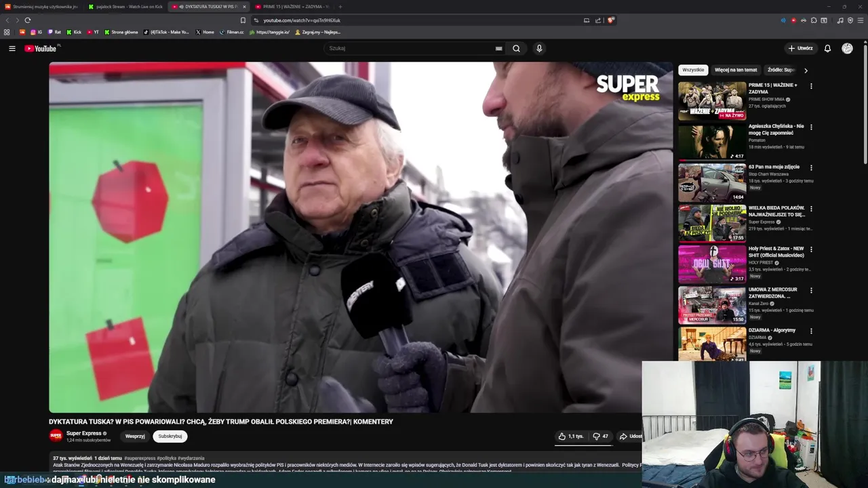Open the Brave Shields lion icon

click(610, 20)
